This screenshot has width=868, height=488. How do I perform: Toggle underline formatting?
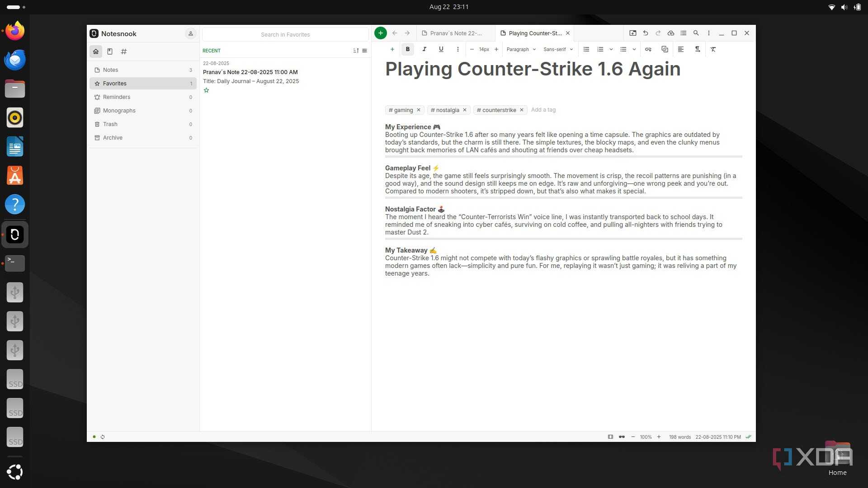(x=441, y=49)
